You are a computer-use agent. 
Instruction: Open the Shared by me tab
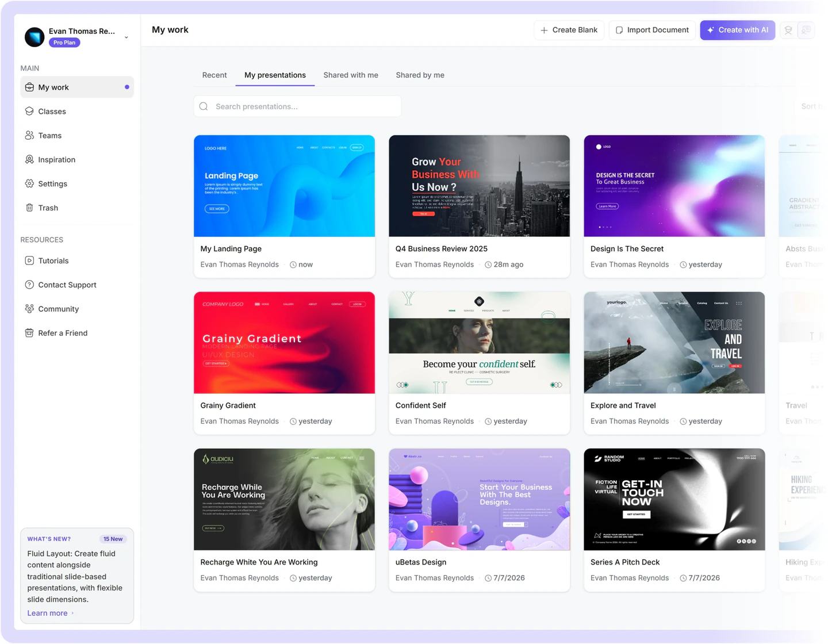420,75
